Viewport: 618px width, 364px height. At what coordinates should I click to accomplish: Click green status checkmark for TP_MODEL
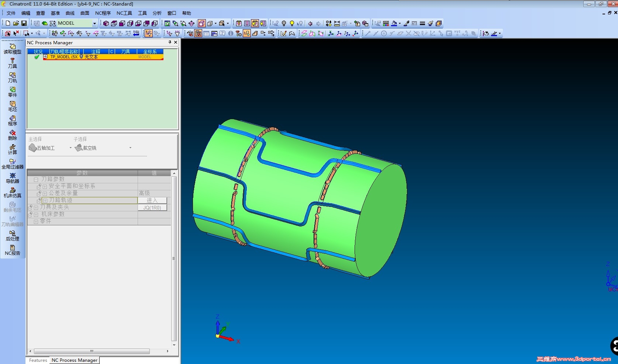37,57
